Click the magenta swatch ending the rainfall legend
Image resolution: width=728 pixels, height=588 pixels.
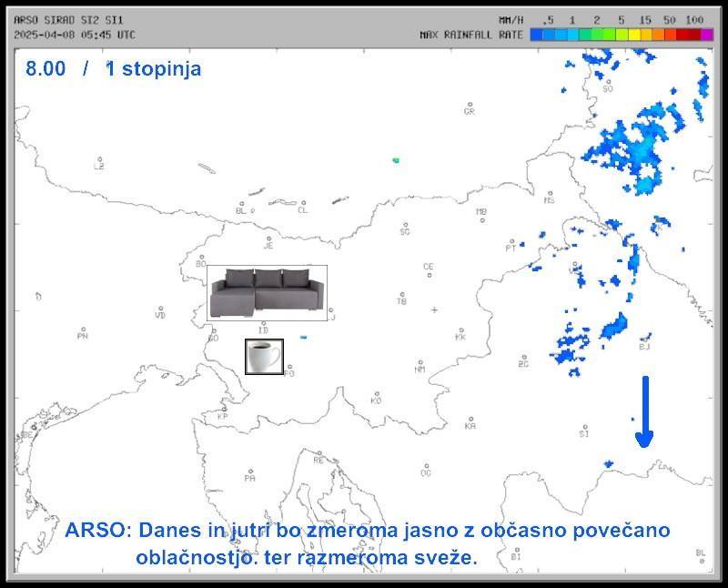coord(707,35)
